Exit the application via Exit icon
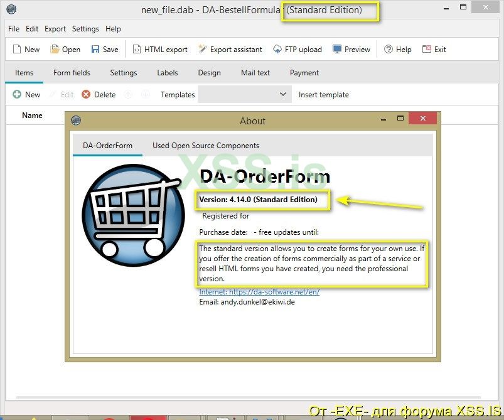 [427, 49]
